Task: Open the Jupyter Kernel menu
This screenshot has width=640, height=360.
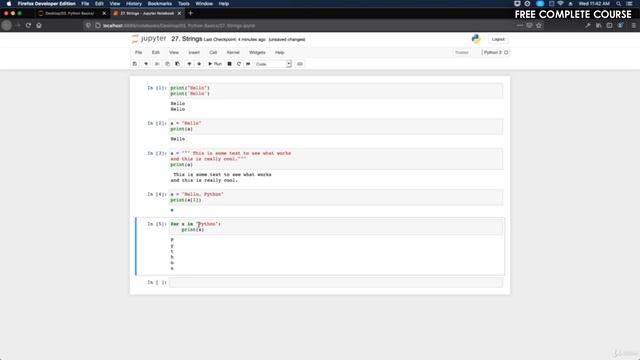Action: coord(233,52)
